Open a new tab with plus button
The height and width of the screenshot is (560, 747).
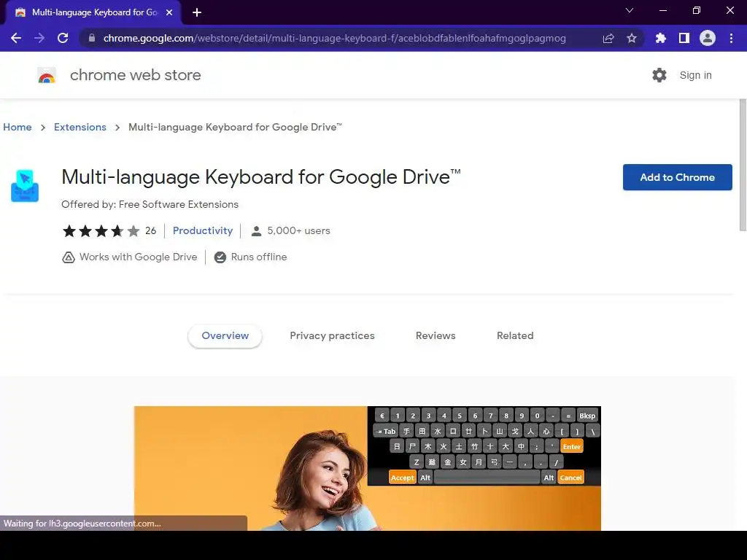(197, 12)
